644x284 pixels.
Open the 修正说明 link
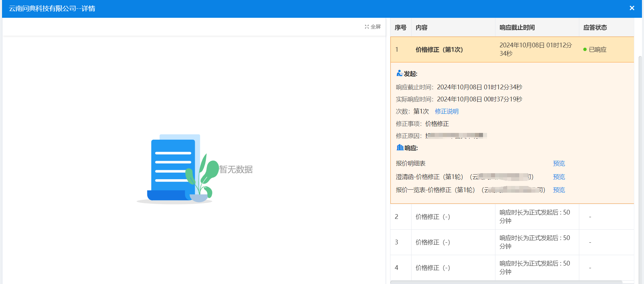click(446, 111)
